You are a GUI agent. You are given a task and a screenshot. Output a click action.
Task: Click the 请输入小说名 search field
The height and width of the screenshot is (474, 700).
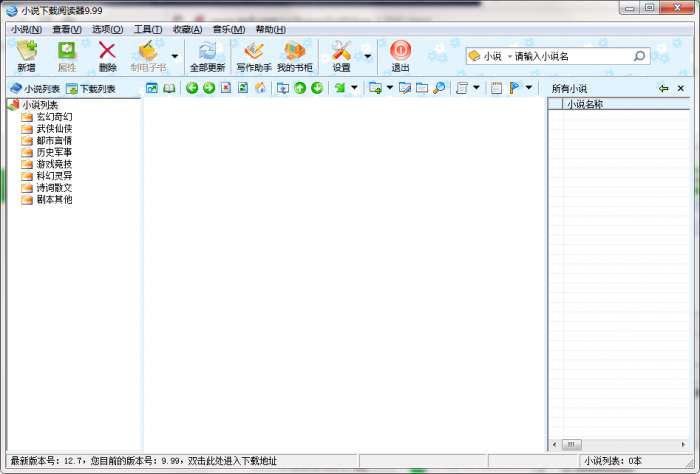[x=572, y=56]
